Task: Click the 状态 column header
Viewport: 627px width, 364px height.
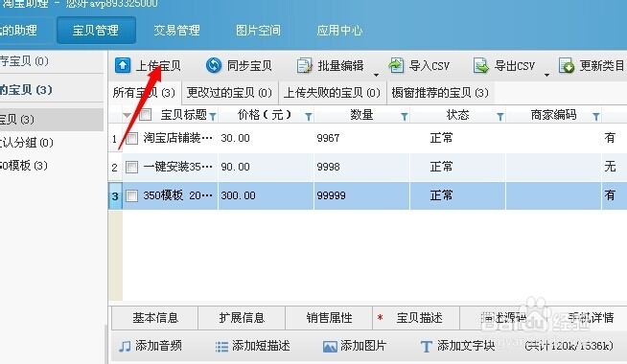Action: [457, 115]
